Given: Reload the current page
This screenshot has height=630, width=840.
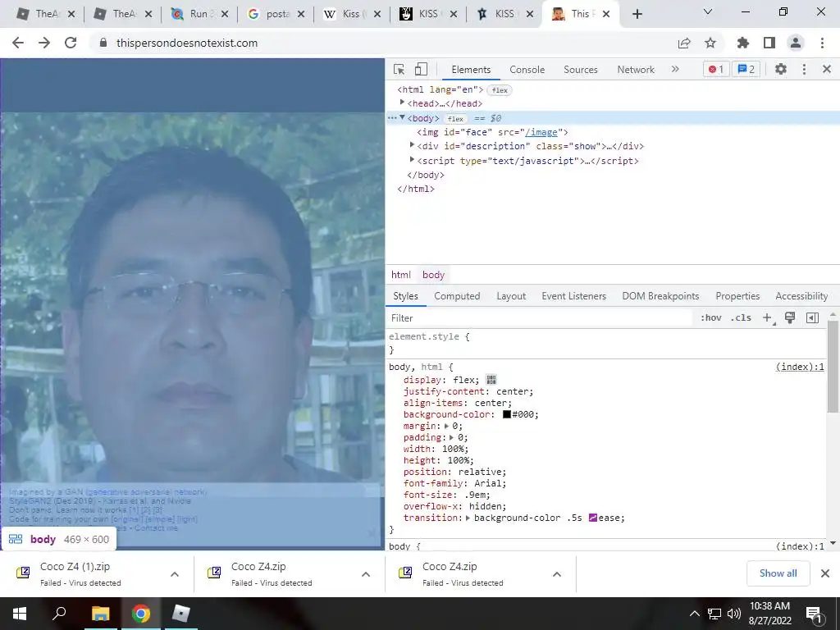Looking at the screenshot, I should (71, 43).
